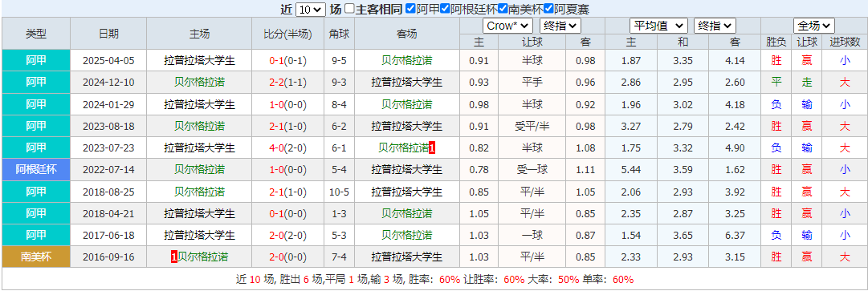Uncheck the 阿甲 league filter checkbox
The height and width of the screenshot is (291, 868).
click(x=410, y=9)
